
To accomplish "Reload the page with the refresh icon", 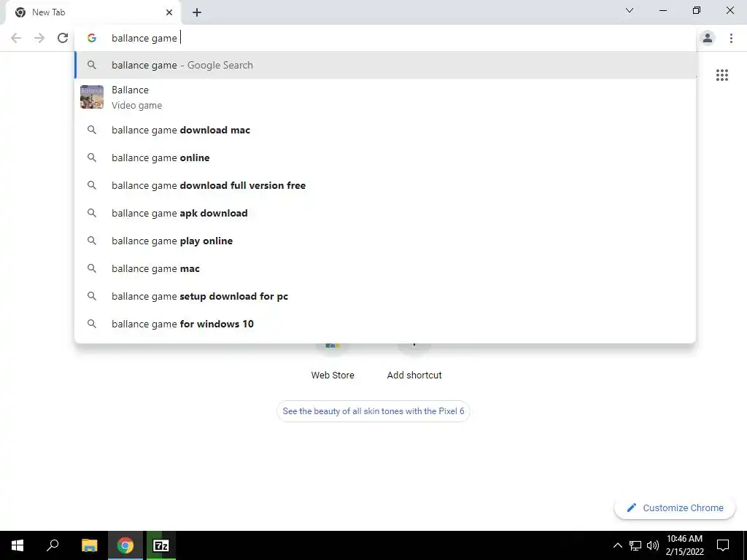I will click(63, 38).
